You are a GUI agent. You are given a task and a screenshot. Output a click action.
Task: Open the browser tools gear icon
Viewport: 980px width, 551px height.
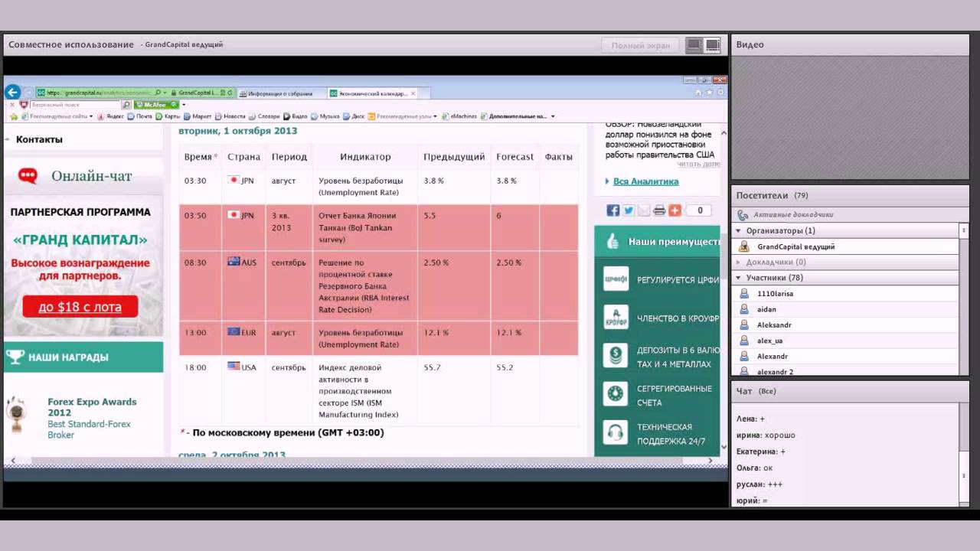(x=720, y=93)
